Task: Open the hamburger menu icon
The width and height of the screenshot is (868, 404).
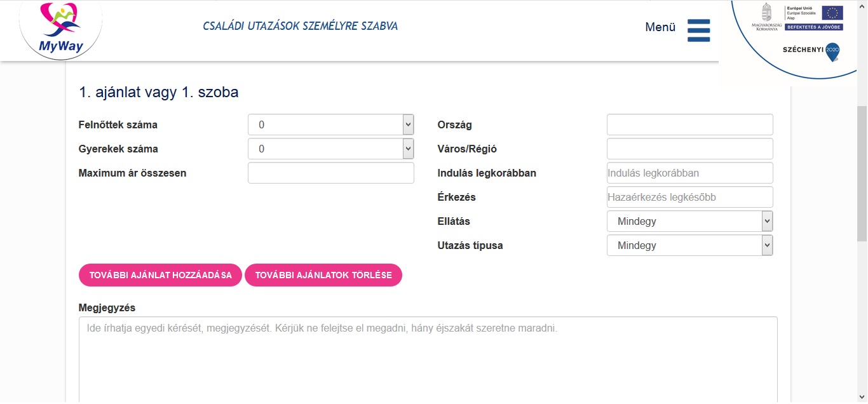Action: coord(698,30)
